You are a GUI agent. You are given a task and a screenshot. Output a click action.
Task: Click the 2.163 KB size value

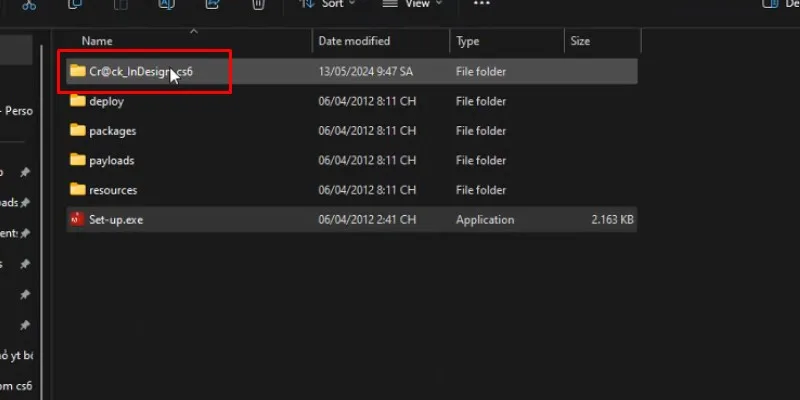(x=612, y=220)
